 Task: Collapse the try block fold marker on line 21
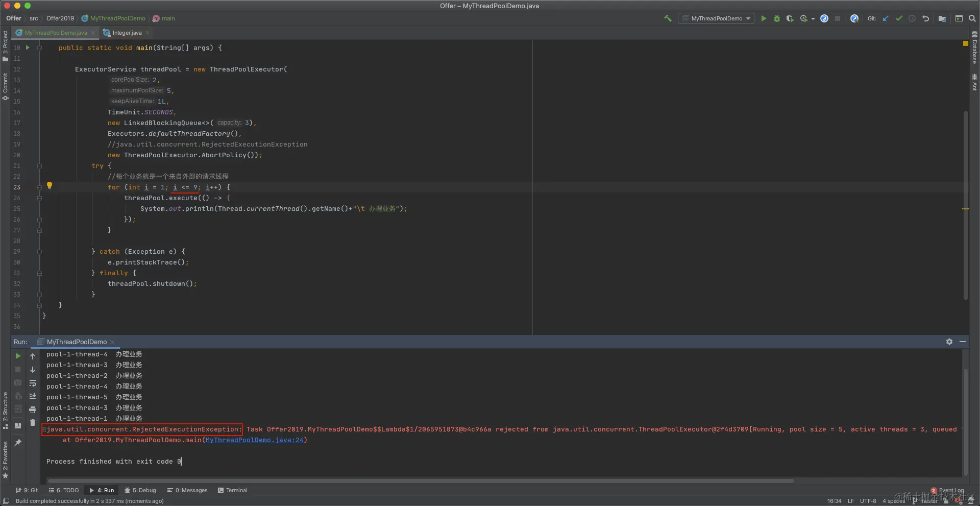tap(39, 166)
